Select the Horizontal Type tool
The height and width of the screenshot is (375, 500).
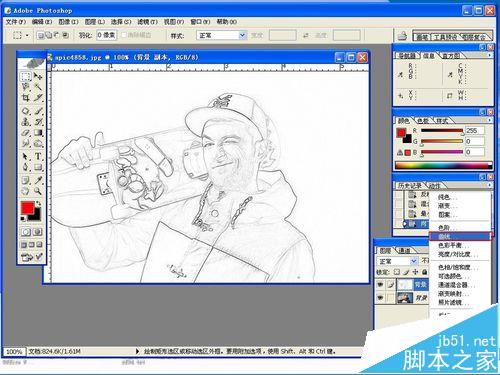click(38, 156)
